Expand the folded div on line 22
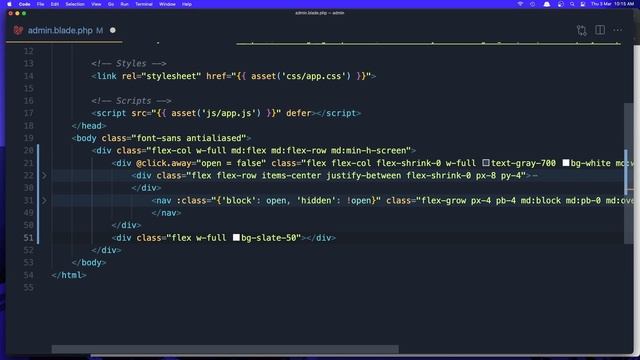 [44, 176]
